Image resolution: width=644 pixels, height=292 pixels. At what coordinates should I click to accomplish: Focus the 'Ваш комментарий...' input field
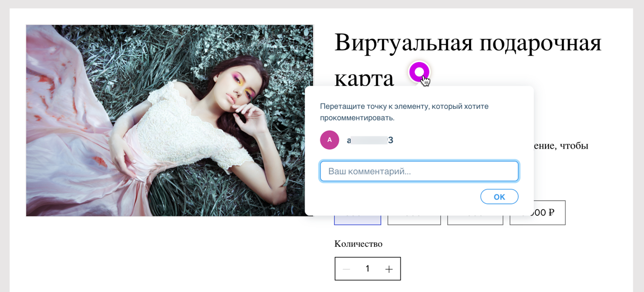419,171
